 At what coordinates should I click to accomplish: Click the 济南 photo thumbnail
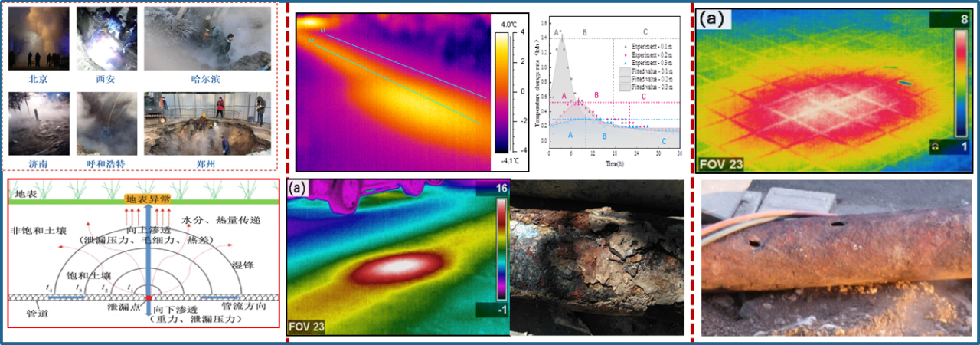pyautogui.click(x=38, y=123)
